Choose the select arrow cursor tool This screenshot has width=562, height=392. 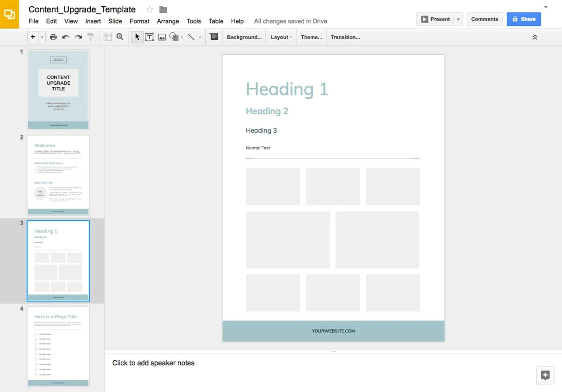[137, 37]
